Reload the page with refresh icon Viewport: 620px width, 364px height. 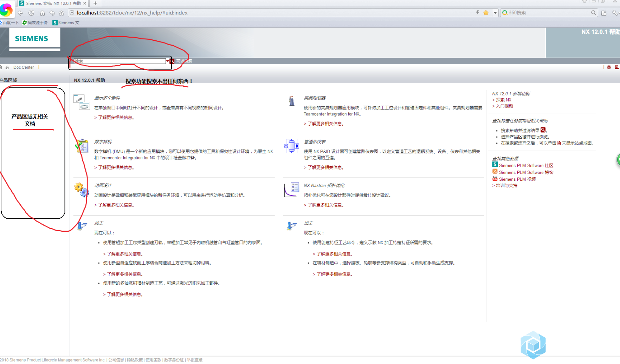(x=31, y=13)
